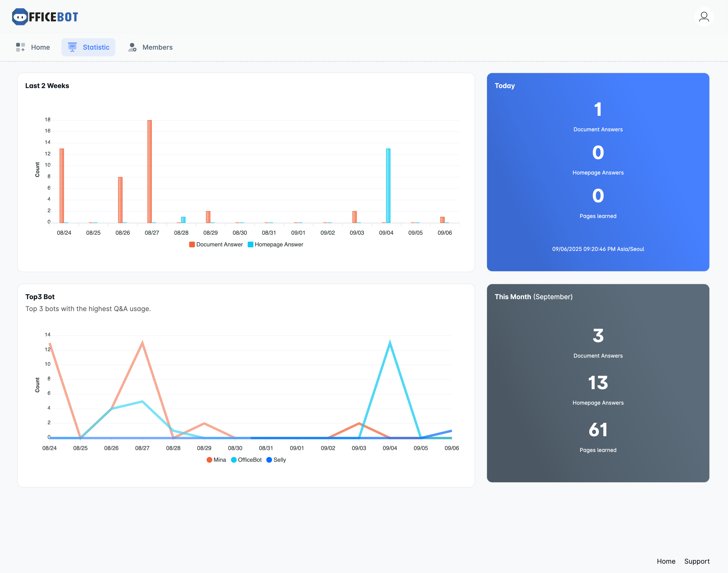Hide the Mina line series
Screen dimensions: 728x573
219,460
